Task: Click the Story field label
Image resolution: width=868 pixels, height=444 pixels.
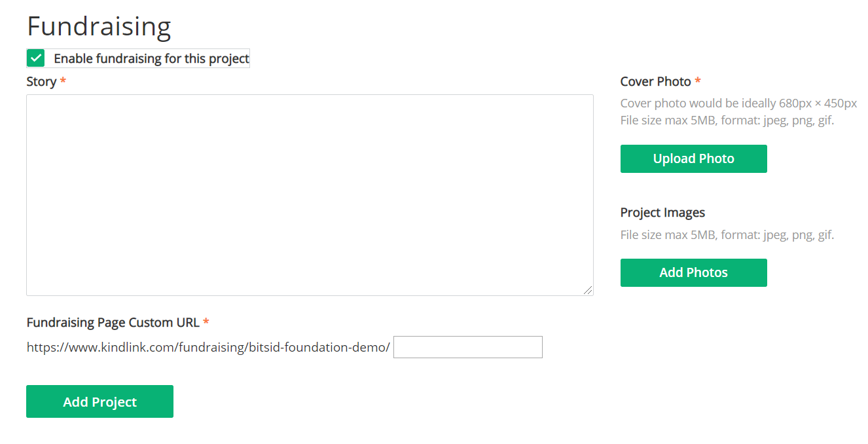Action: 41,82
